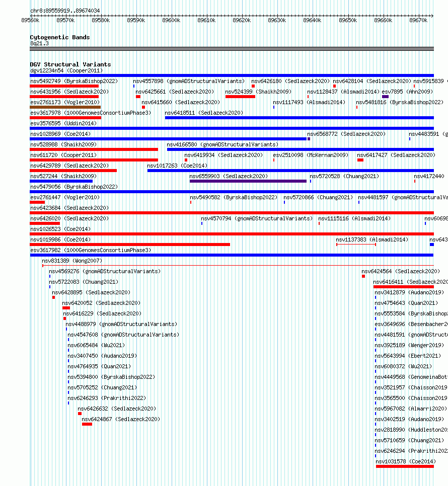The image size is (448, 486).
Task: Click nsv5720866 (Chuang2021) label
Action: click(318, 197)
